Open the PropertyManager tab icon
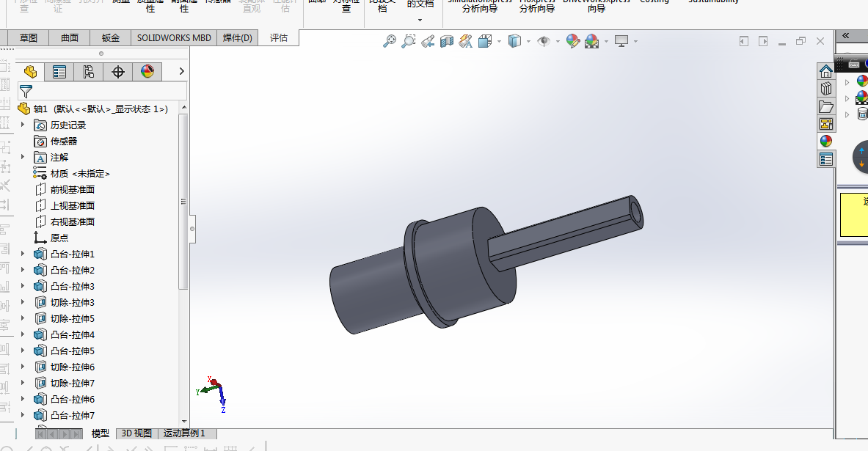 pyautogui.click(x=59, y=71)
